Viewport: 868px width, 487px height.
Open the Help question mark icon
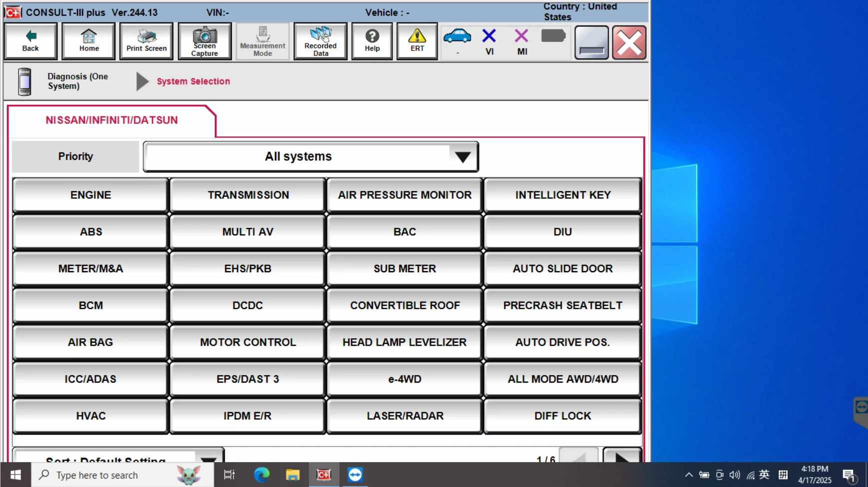coord(372,41)
